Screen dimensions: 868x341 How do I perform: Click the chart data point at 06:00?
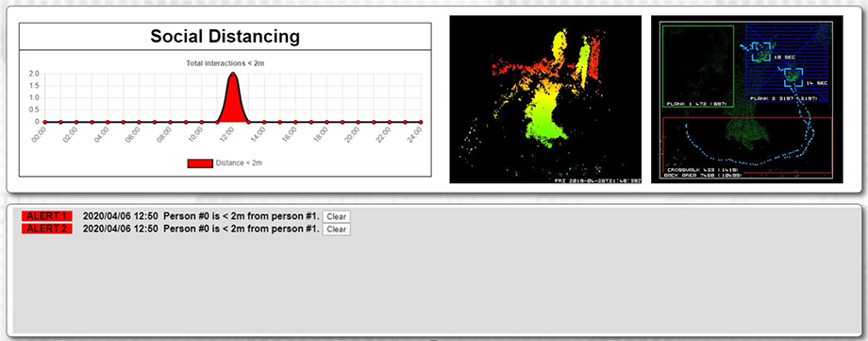click(x=139, y=122)
